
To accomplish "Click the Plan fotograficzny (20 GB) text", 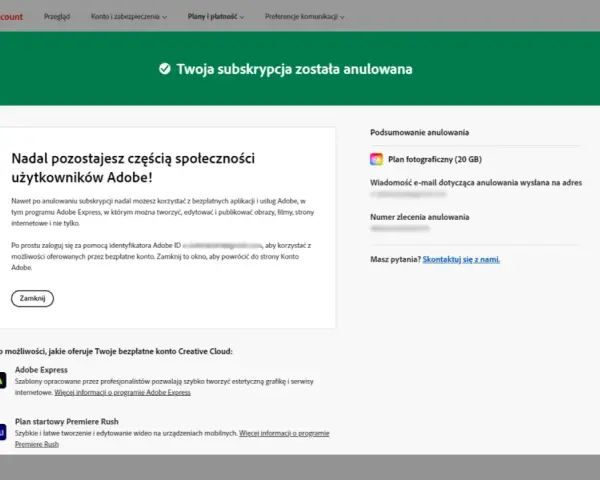I will pyautogui.click(x=435, y=159).
